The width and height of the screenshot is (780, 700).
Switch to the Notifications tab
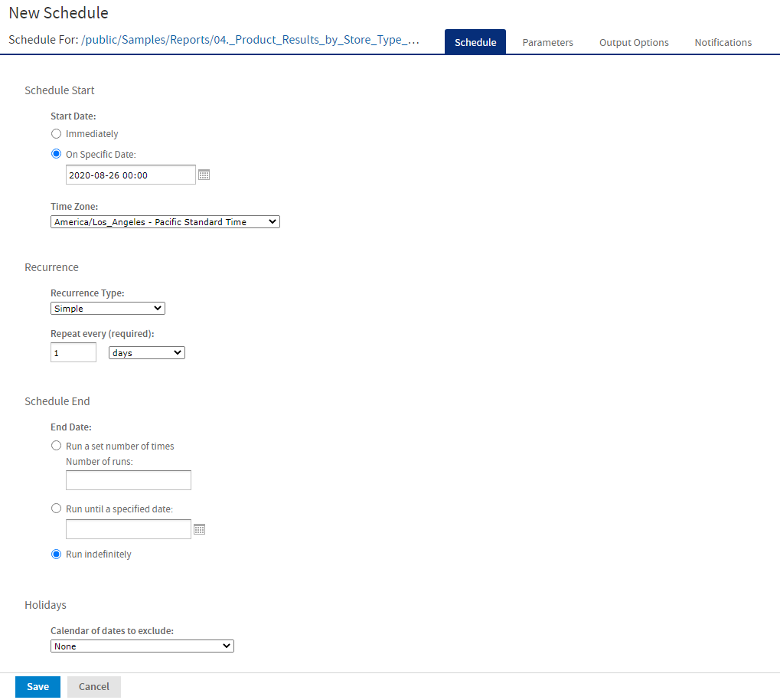723,42
